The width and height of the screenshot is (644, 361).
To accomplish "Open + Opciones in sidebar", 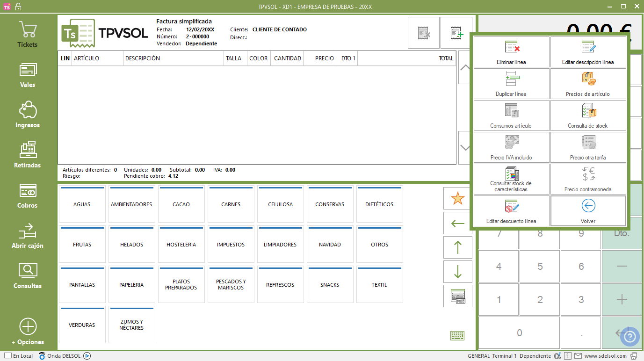I will click(x=28, y=332).
